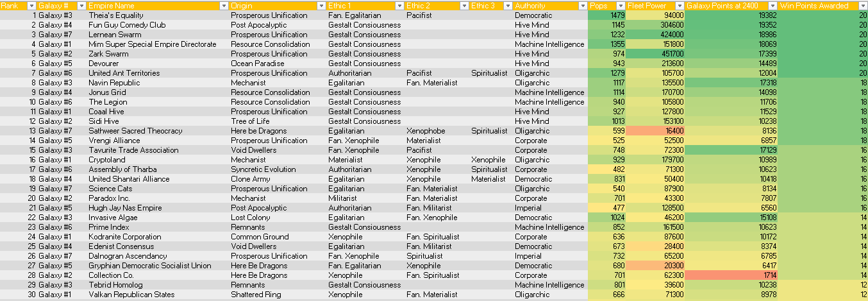Select The Legion empire cell
868x301 pixels.
(x=158, y=102)
